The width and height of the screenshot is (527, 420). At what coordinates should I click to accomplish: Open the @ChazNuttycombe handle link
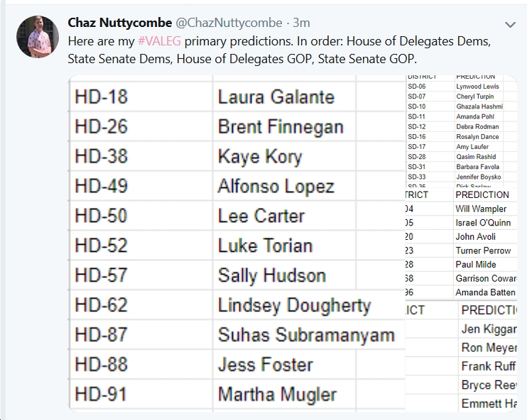(x=229, y=23)
